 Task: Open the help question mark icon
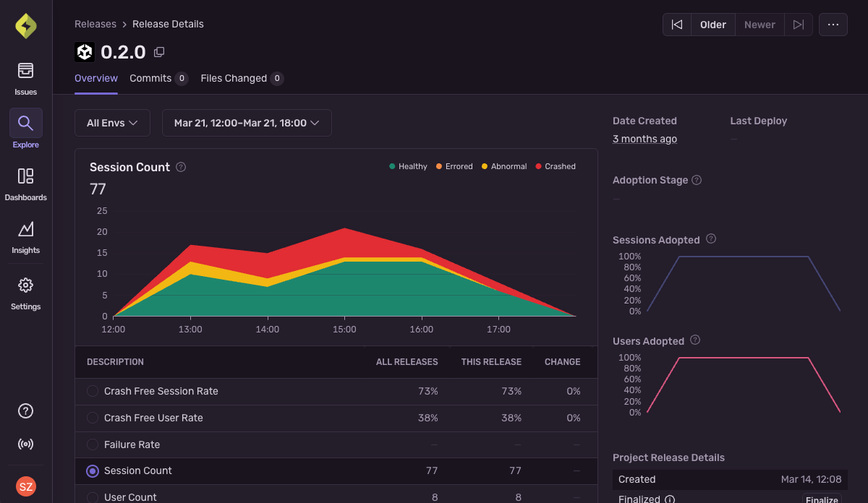point(25,410)
